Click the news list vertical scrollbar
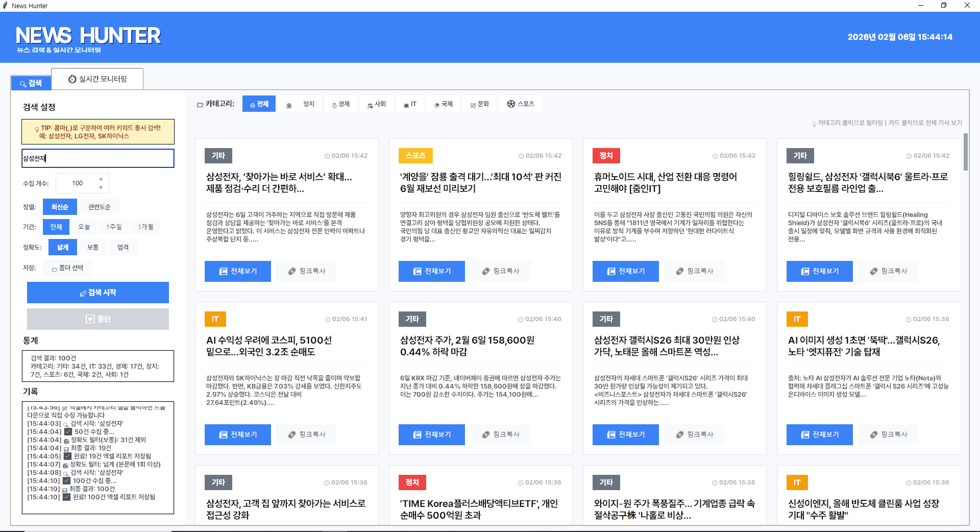Screen dimensions: 980x532 (965, 152)
